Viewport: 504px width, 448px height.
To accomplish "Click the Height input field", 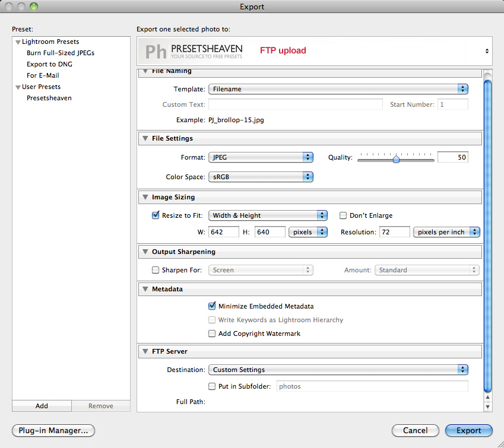I will coord(270,232).
